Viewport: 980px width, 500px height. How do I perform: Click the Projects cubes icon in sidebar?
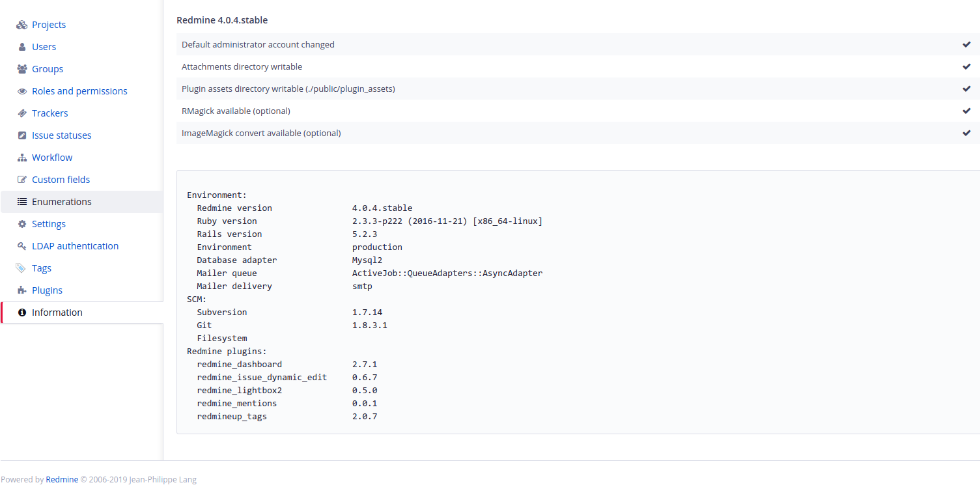click(21, 25)
